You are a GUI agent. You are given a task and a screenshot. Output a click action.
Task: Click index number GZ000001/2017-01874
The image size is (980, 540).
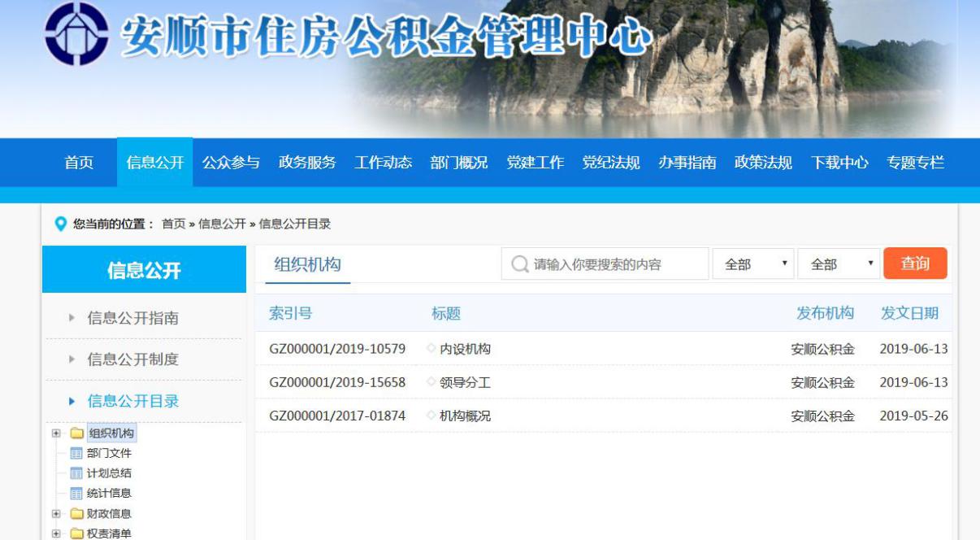[337, 416]
